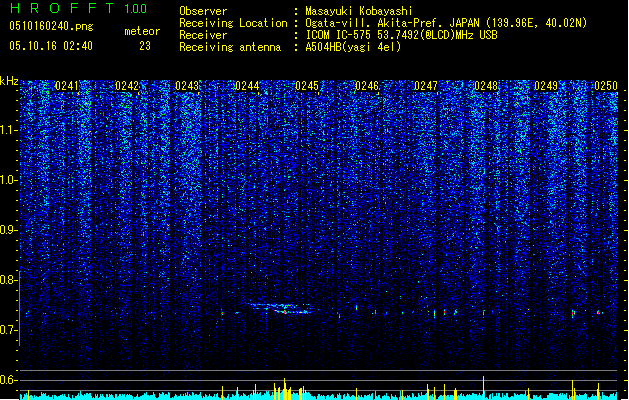Click the 1.1 frequency axis label
This screenshot has height=400, width=629.
pyautogui.click(x=8, y=130)
